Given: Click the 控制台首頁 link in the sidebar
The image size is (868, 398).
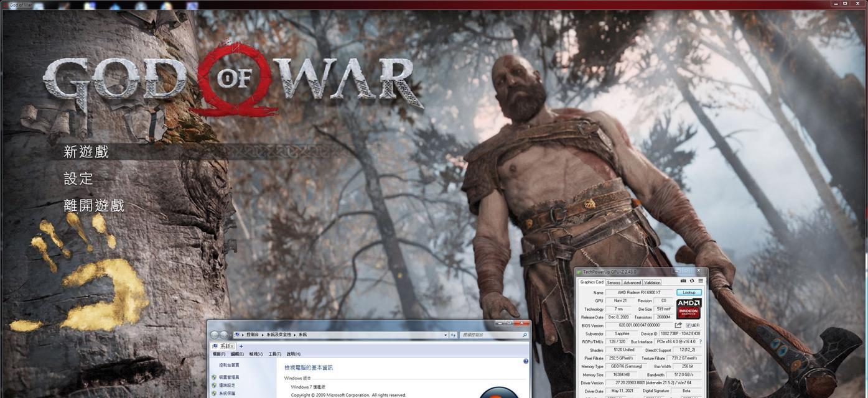Looking at the screenshot, I should click(229, 366).
